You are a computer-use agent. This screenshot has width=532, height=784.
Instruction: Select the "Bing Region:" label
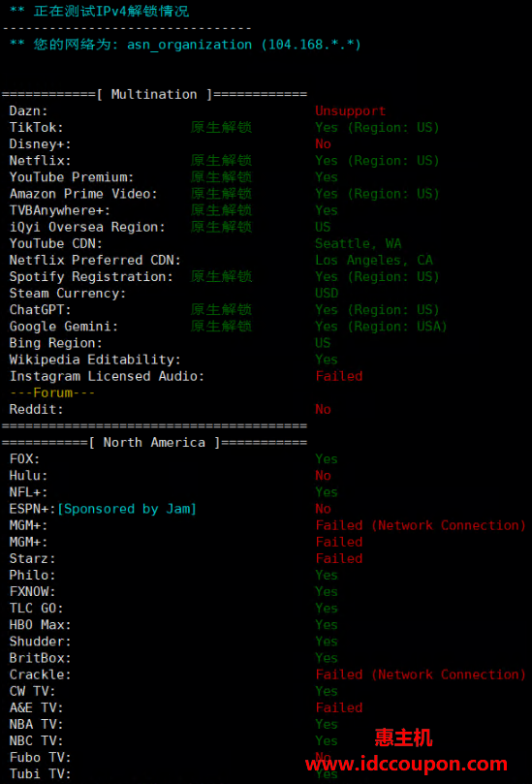56,343
